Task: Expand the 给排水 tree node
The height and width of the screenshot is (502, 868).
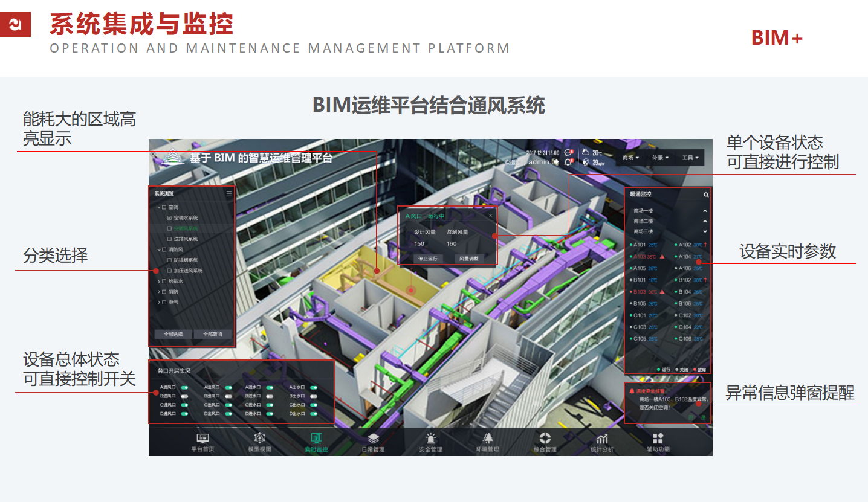Action: pos(159,282)
